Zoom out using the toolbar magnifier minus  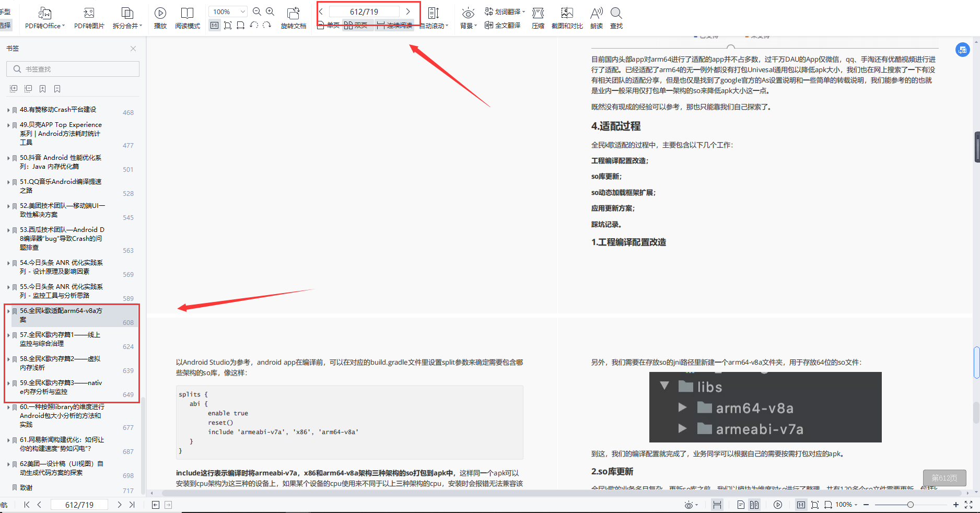[256, 11]
